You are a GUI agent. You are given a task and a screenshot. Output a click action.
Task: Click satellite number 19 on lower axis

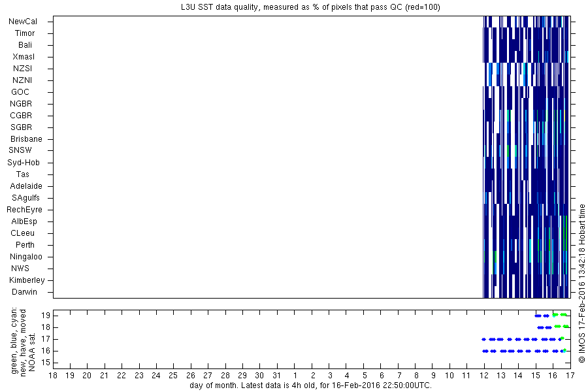(45, 316)
